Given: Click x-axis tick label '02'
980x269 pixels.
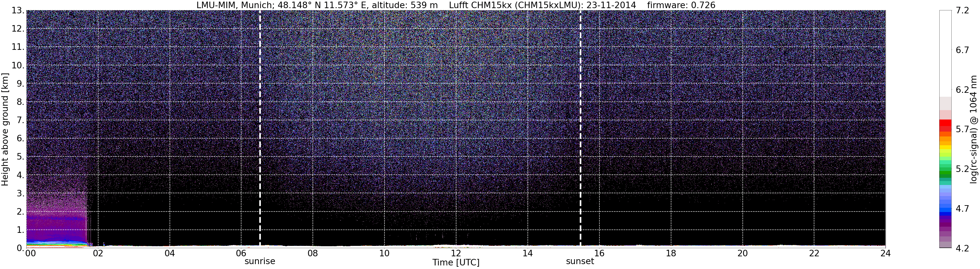Looking at the screenshot, I should click(x=98, y=253).
